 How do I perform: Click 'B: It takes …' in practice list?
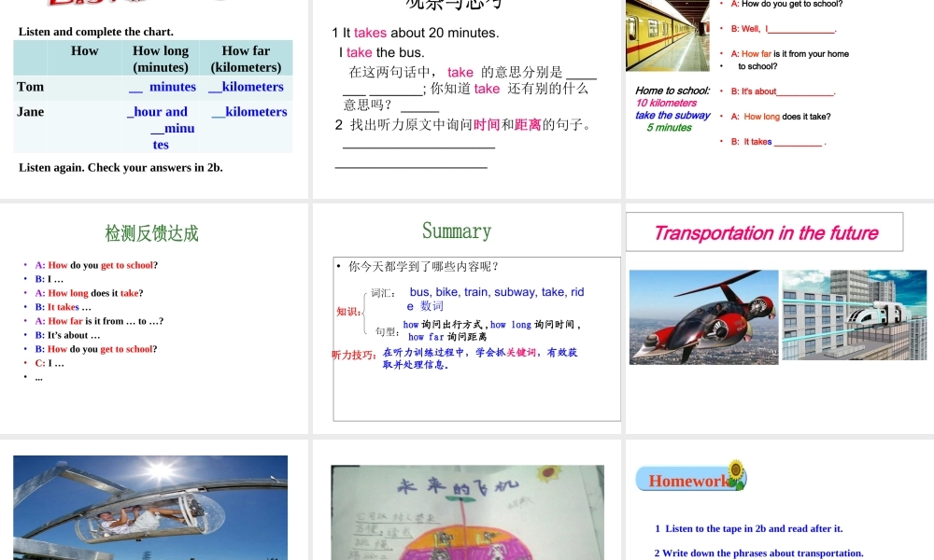click(64, 307)
